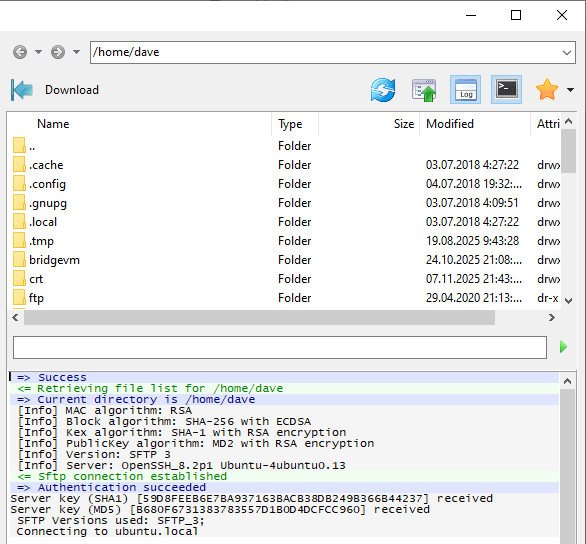Open the forward history dropdown arrow
This screenshot has height=544, width=586.
[x=76, y=52]
